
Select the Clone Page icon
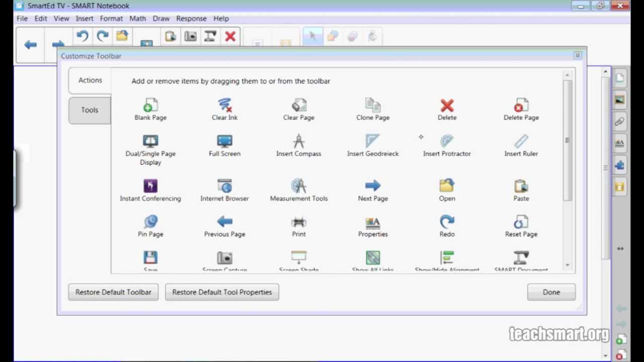coord(373,106)
